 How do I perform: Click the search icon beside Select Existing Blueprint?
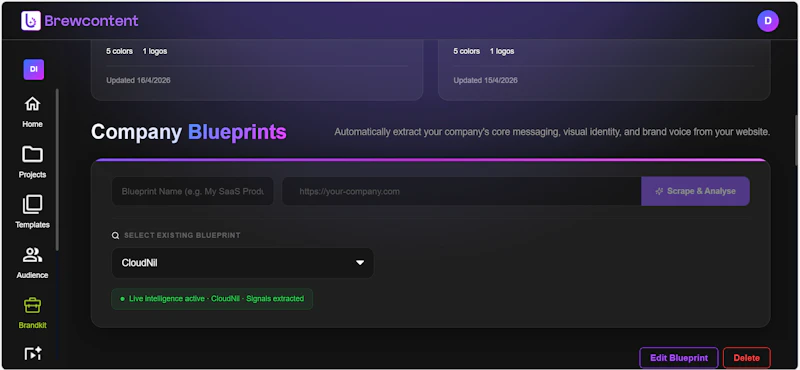pyautogui.click(x=115, y=236)
